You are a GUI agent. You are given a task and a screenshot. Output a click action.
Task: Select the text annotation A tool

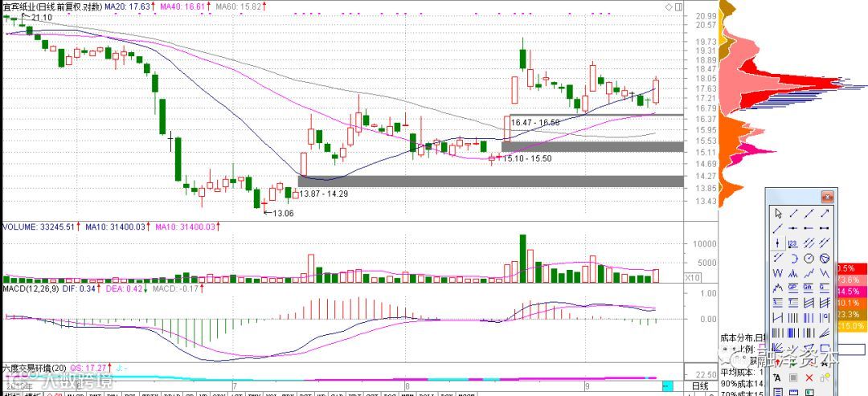click(778, 378)
